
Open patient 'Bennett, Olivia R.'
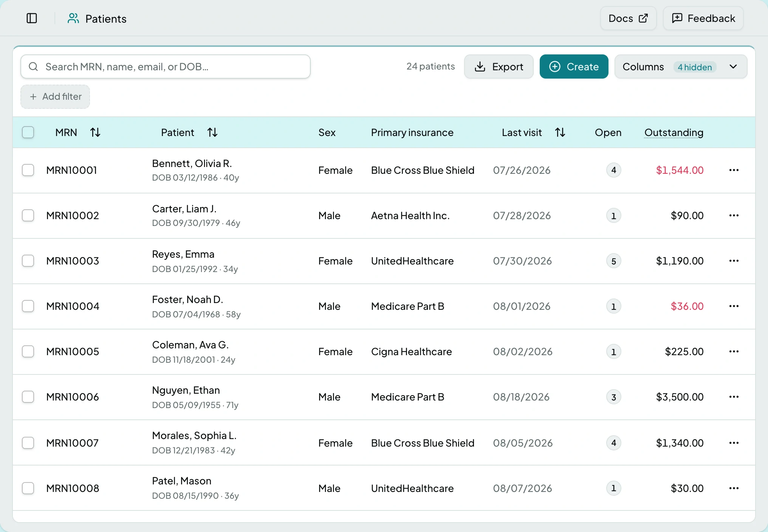click(192, 163)
